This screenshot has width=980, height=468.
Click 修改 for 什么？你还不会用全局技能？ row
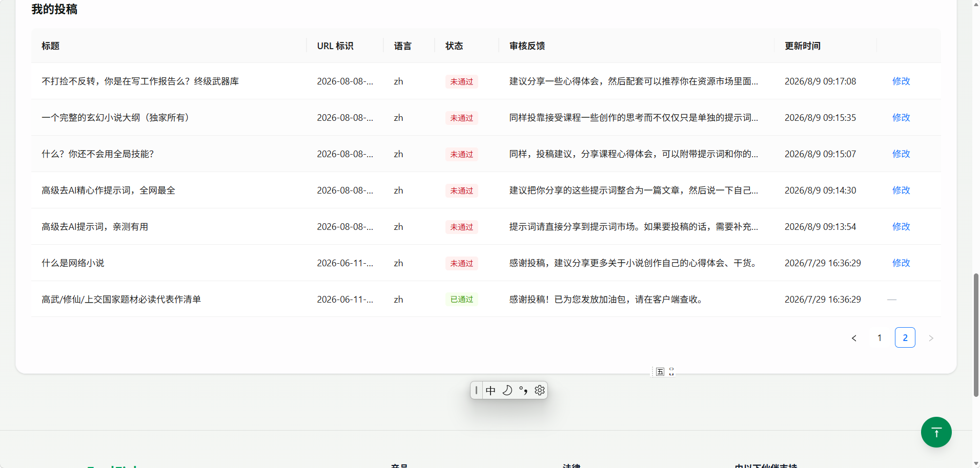901,154
